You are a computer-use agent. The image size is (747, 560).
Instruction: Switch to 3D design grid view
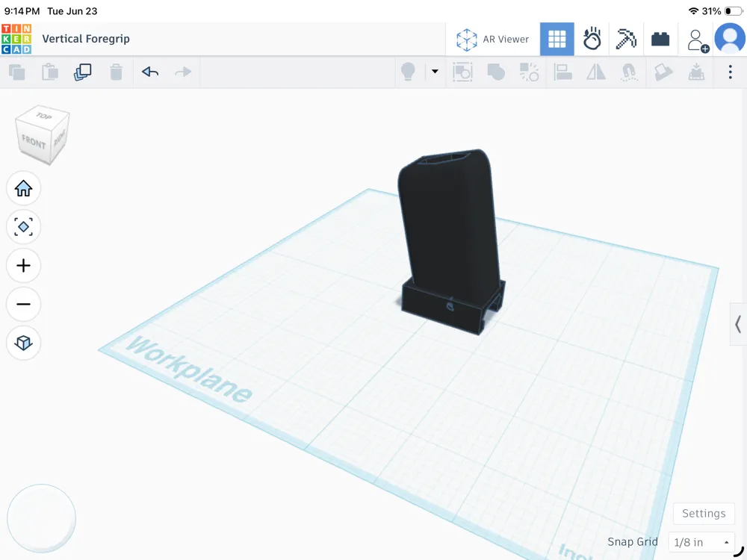pos(557,39)
